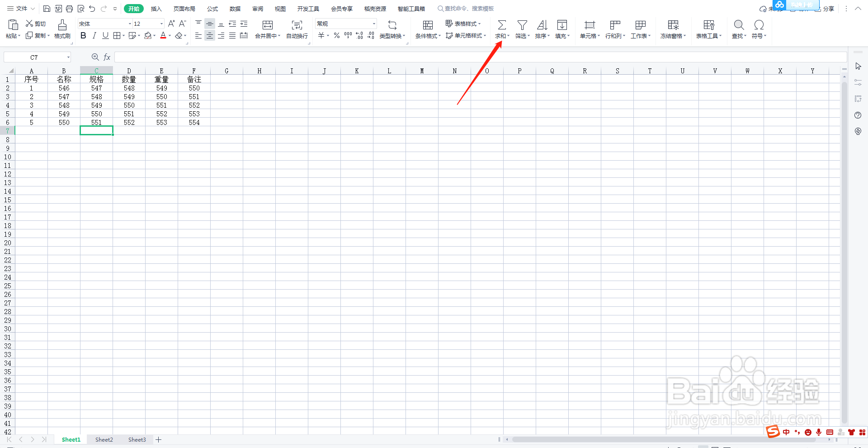Open number format dropdown (常规)
Viewport: 868px width, 448px height.
pos(374,24)
